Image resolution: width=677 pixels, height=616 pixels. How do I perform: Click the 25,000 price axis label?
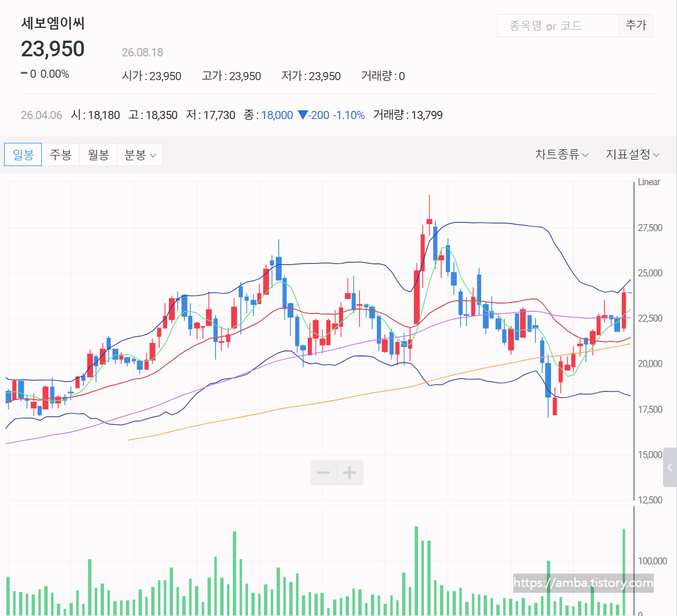click(x=650, y=273)
